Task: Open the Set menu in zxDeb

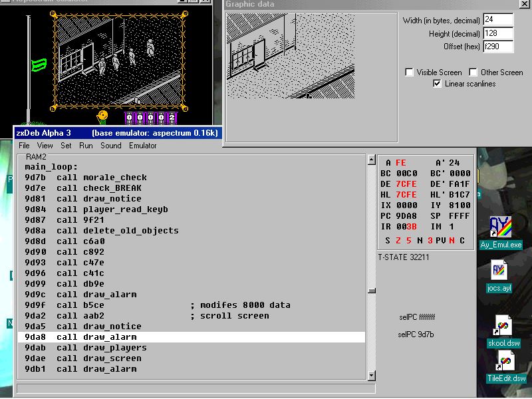Action: coord(66,146)
